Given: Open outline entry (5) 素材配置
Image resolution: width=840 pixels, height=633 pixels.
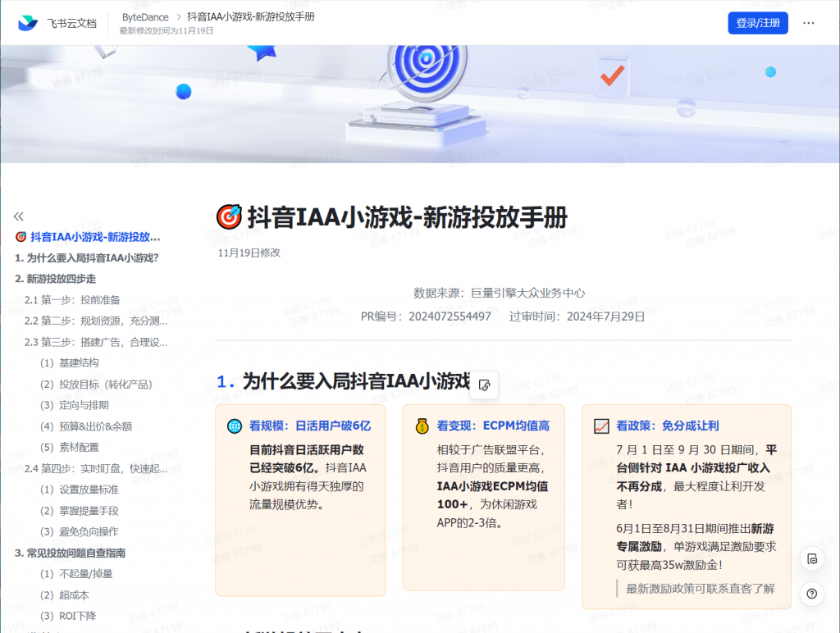Looking at the screenshot, I should point(70,448).
